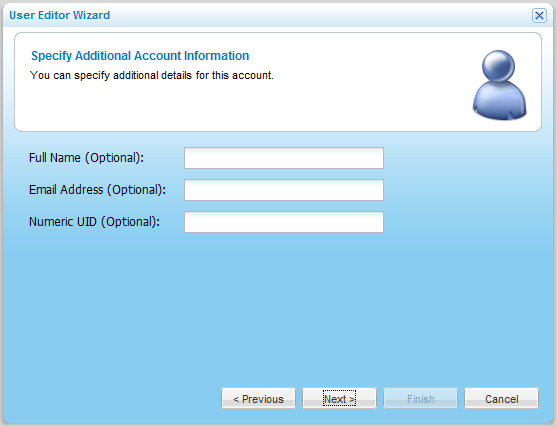
Task: Advance with the Next button
Action: pyautogui.click(x=339, y=399)
